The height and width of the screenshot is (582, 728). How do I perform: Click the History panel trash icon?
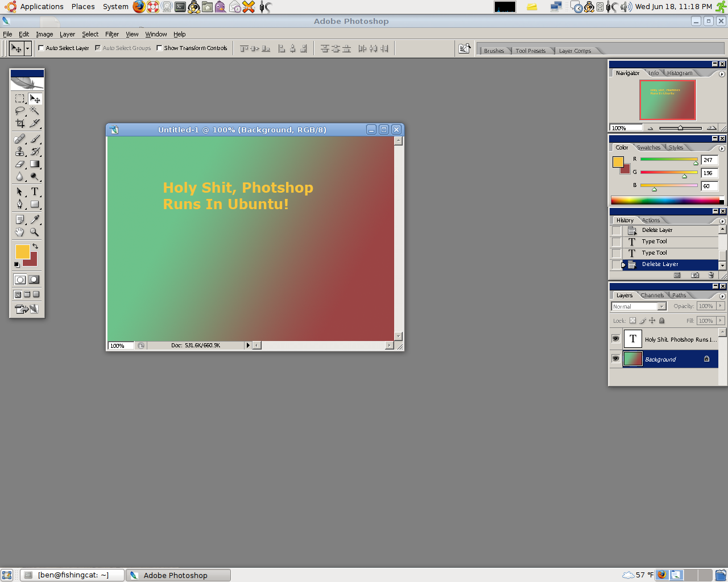711,275
